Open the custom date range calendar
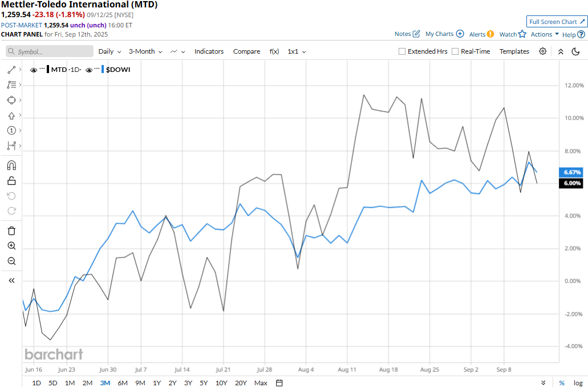588x387 pixels. (279, 383)
